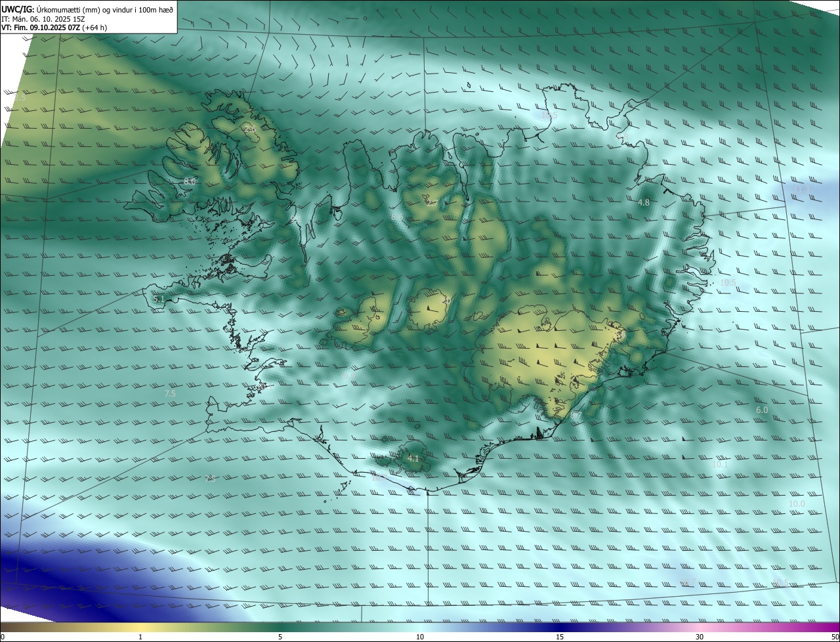Click the 4.1 value on the map
This screenshot has width=840, height=642.
pos(413,458)
